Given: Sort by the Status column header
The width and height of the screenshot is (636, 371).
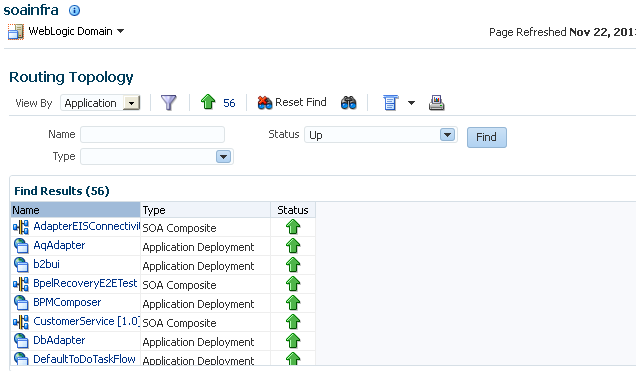Looking at the screenshot, I should click(x=293, y=210).
